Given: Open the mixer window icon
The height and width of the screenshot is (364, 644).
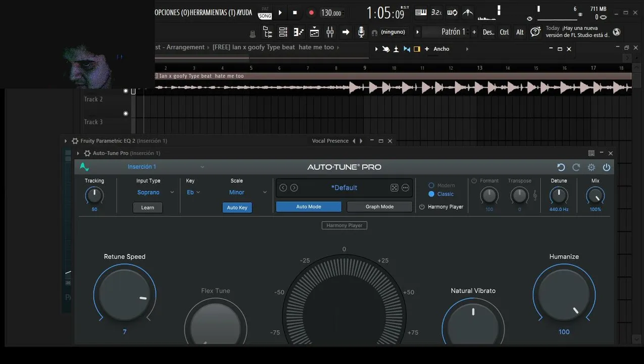Looking at the screenshot, I should [x=330, y=32].
